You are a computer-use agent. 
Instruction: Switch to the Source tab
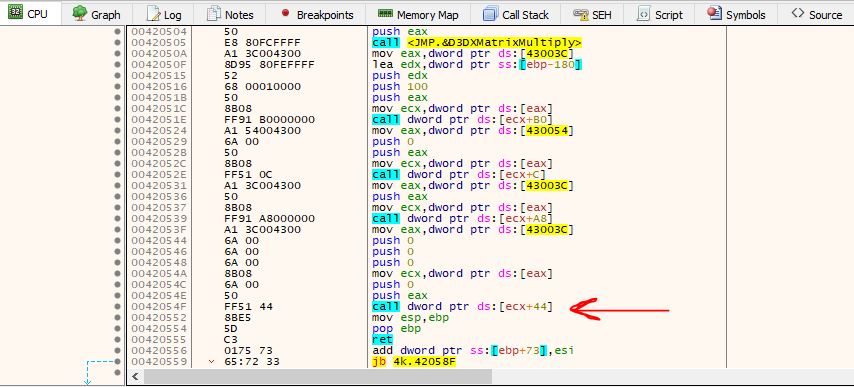(x=816, y=14)
